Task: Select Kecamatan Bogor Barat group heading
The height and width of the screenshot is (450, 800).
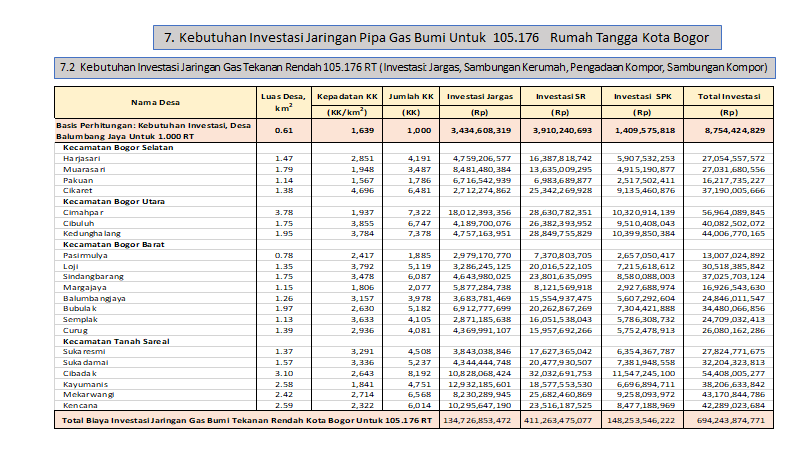Action: (x=114, y=244)
